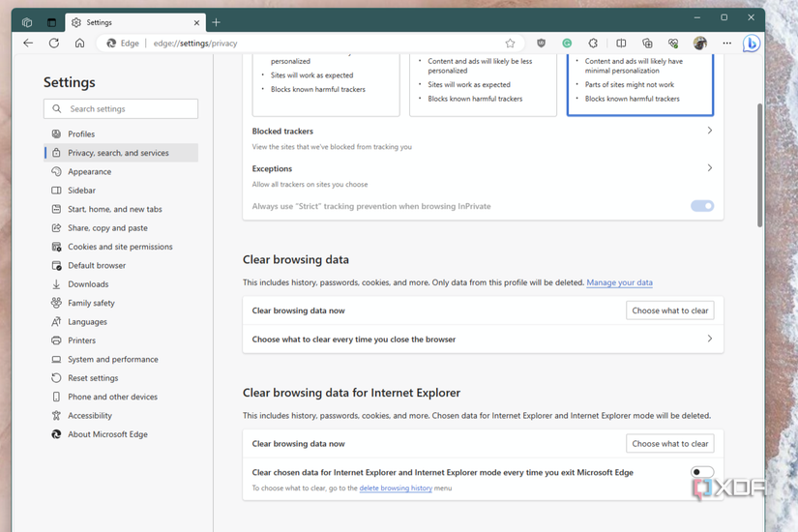Open Phone and other devices

click(x=121, y=397)
